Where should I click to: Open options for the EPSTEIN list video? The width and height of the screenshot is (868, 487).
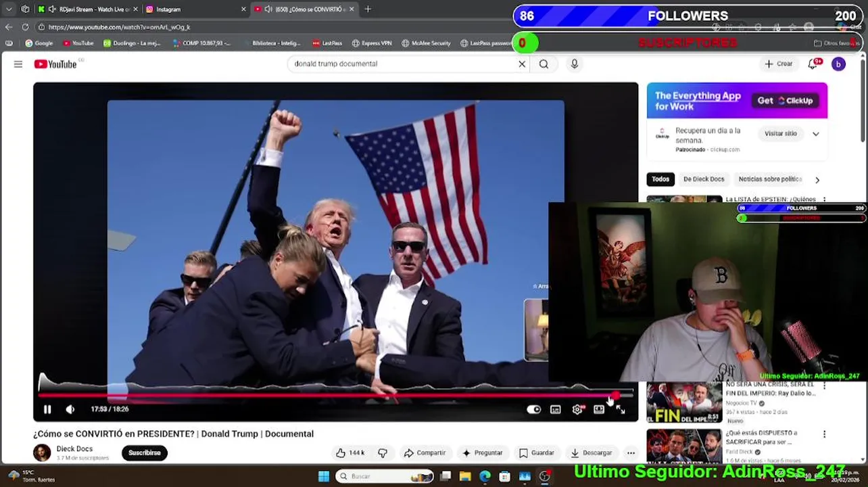pos(824,200)
